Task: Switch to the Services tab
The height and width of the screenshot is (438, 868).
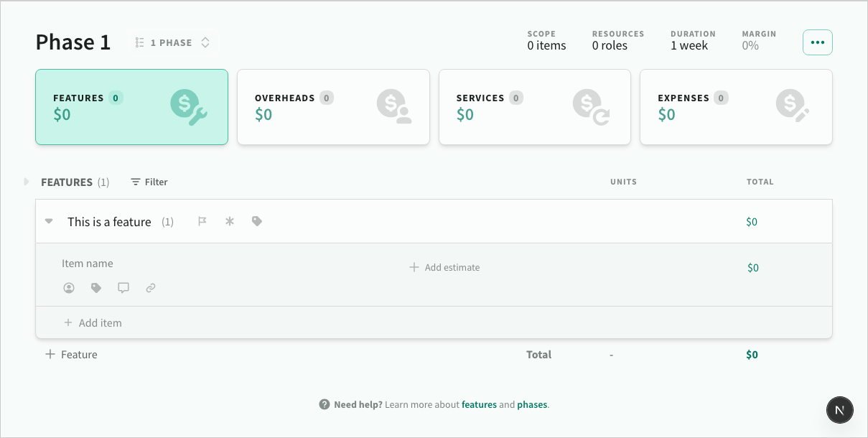Action: tap(534, 107)
